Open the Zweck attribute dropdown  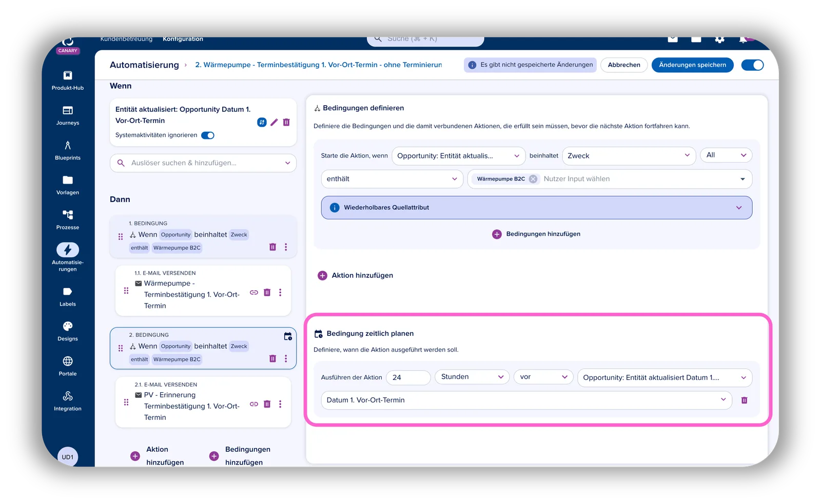pyautogui.click(x=629, y=156)
